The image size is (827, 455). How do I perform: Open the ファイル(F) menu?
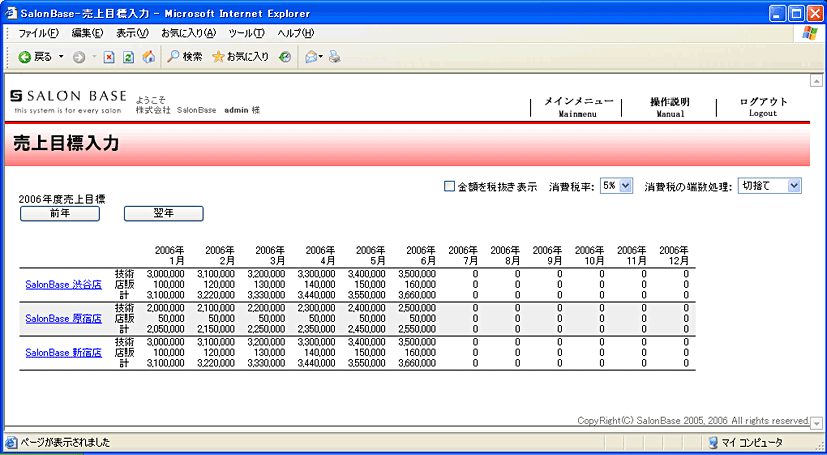(x=39, y=33)
